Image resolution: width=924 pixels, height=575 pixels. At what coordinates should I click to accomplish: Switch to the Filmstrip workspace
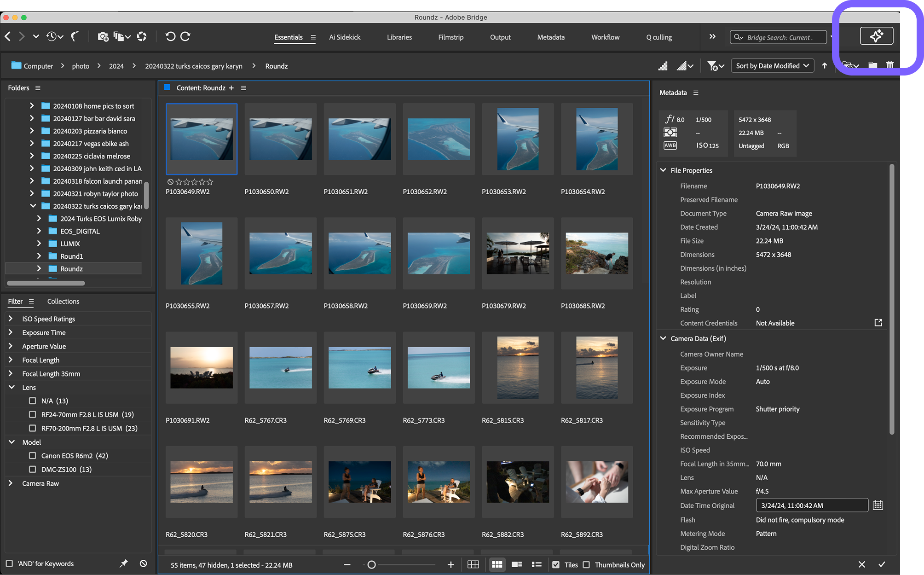[x=450, y=37]
